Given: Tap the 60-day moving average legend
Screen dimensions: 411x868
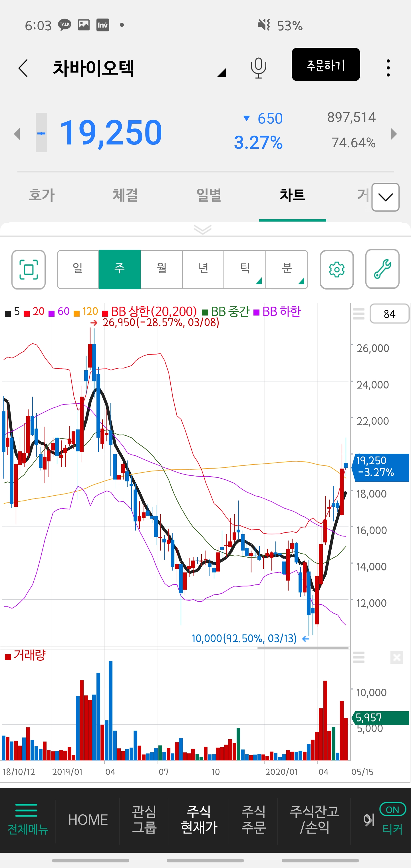Looking at the screenshot, I should [x=59, y=312].
